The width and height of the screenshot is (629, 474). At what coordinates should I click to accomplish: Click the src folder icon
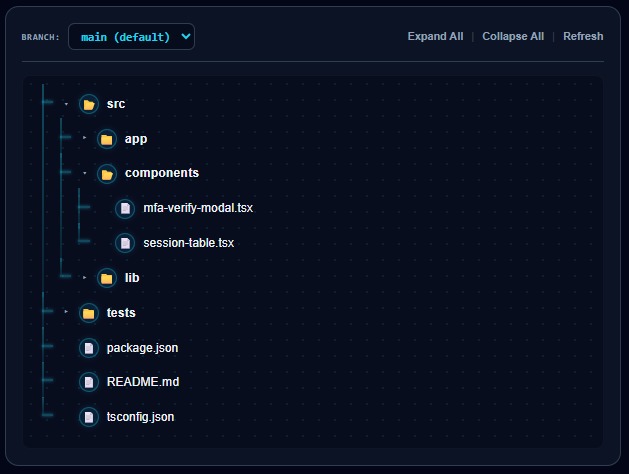[89, 104]
